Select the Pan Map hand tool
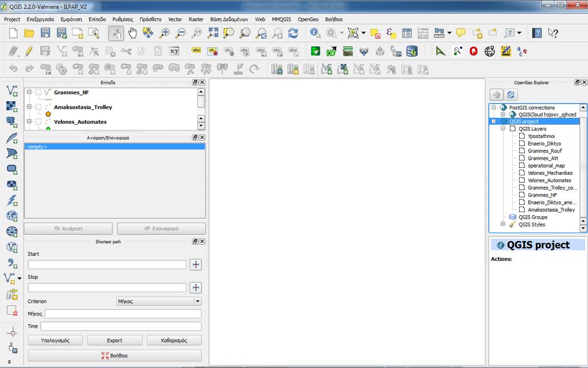 pos(133,33)
